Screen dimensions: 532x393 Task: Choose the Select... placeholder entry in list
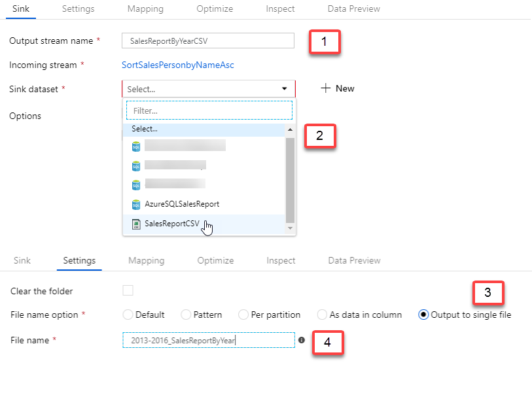[204, 129]
